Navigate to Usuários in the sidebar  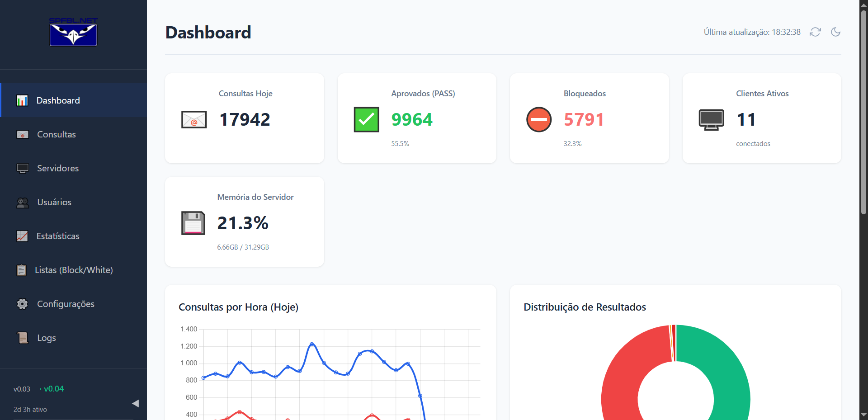(x=74, y=202)
